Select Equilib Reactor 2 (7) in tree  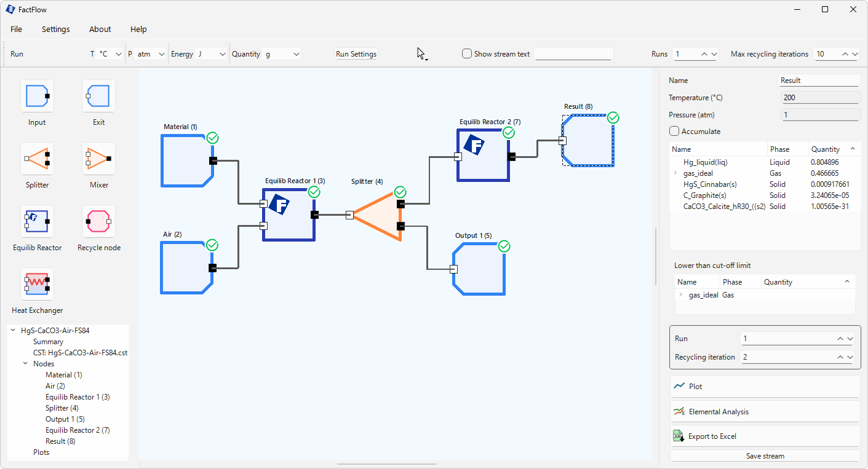[x=78, y=430]
